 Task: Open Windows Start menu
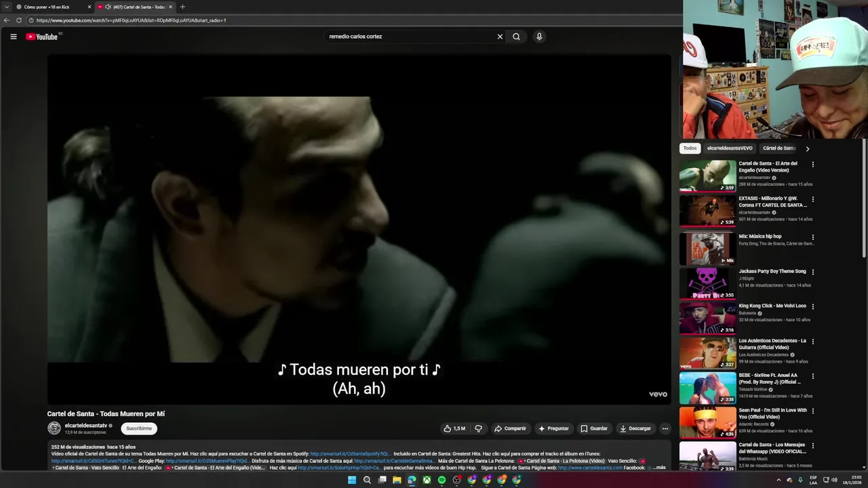[352, 480]
